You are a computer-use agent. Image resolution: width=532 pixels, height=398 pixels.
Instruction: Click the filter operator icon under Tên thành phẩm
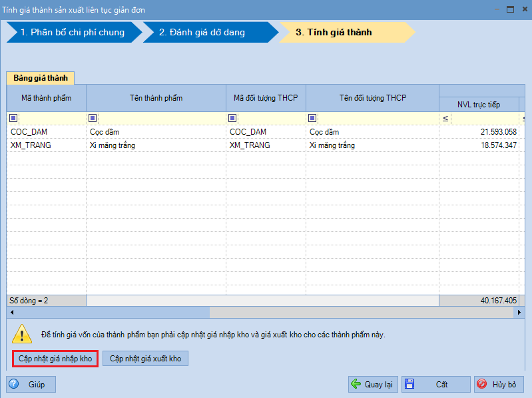93,118
